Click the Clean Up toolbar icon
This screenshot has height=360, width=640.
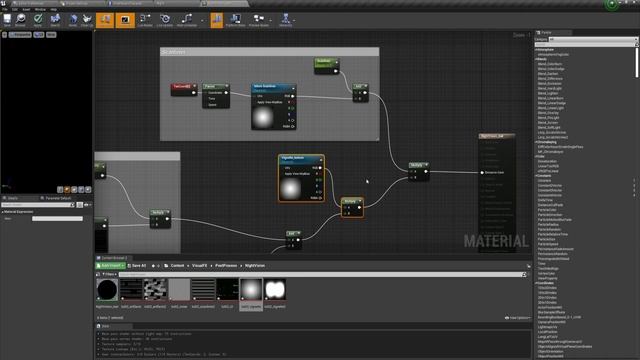point(87,20)
